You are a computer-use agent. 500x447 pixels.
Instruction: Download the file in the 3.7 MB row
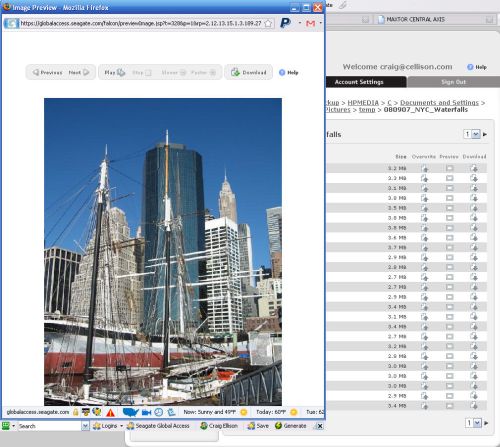coord(474,248)
